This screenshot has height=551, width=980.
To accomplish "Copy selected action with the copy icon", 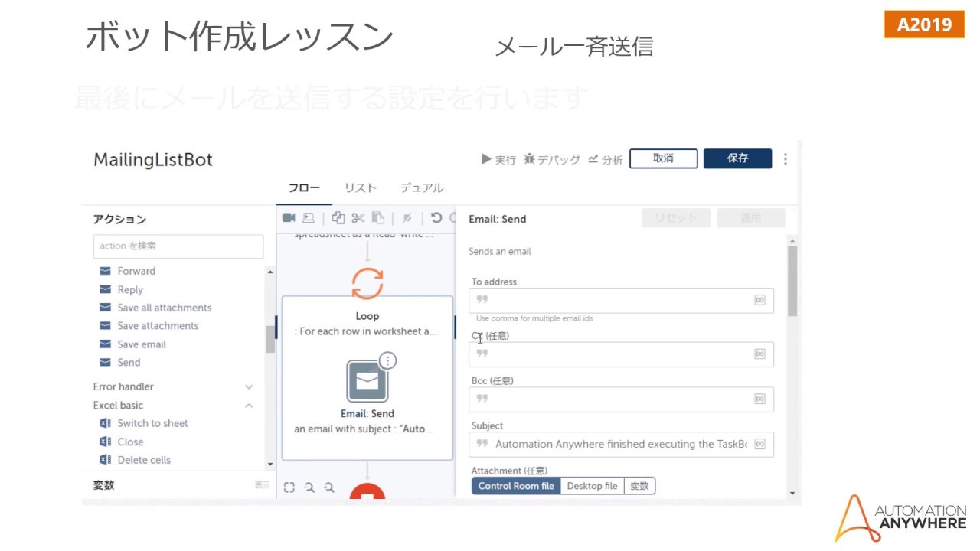I will tap(338, 218).
